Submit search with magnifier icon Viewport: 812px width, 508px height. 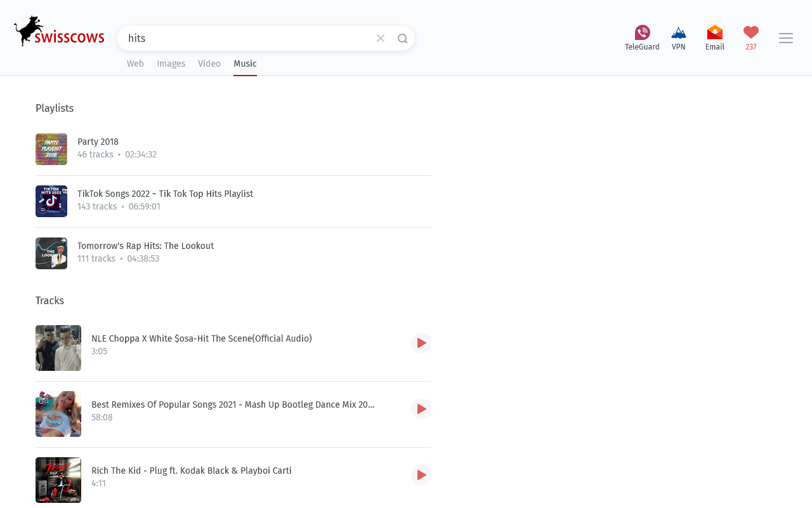point(402,39)
